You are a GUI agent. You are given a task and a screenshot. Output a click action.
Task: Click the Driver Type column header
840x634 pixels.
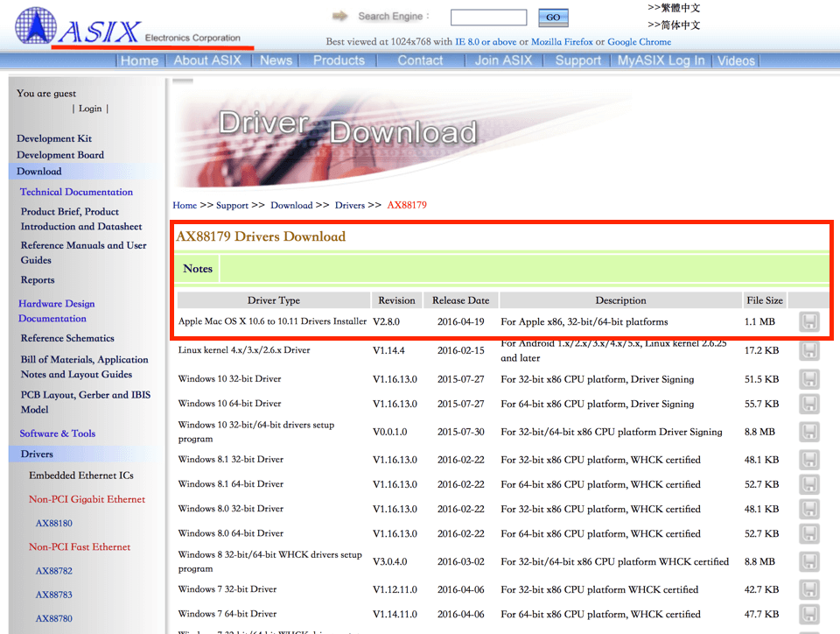coord(274,300)
